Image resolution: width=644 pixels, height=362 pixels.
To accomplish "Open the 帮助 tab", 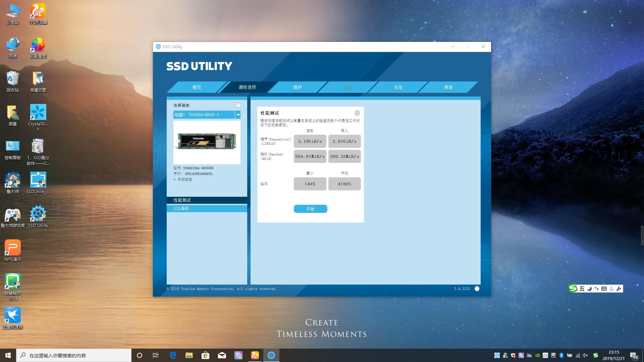I will pos(448,87).
